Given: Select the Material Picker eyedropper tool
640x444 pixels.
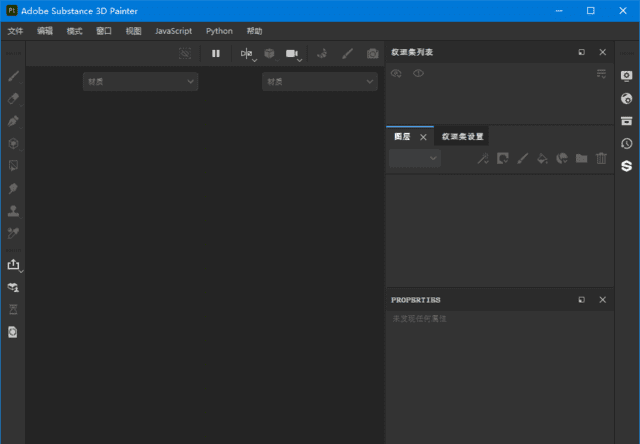Looking at the screenshot, I should click(13, 233).
